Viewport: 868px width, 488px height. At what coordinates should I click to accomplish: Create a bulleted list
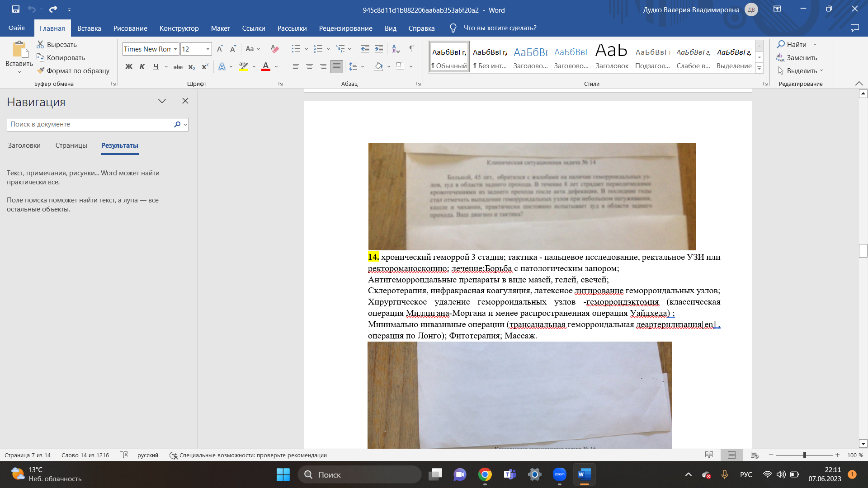click(x=296, y=49)
